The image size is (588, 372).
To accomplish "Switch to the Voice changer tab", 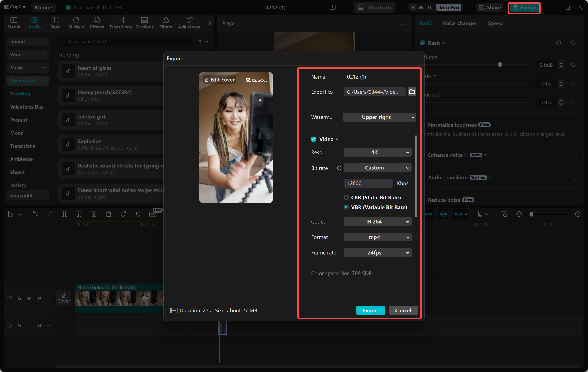I will click(x=459, y=23).
